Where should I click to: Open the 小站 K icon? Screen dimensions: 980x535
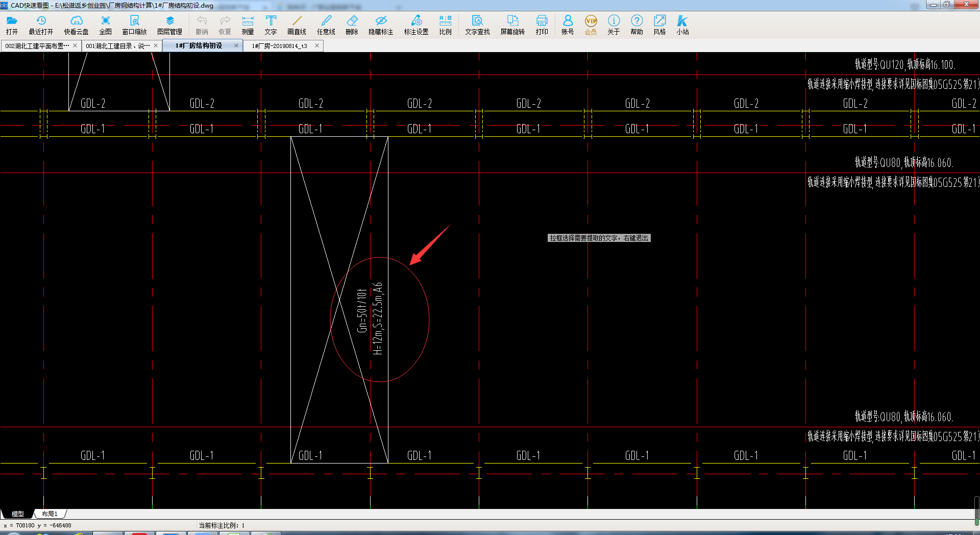click(x=682, y=25)
